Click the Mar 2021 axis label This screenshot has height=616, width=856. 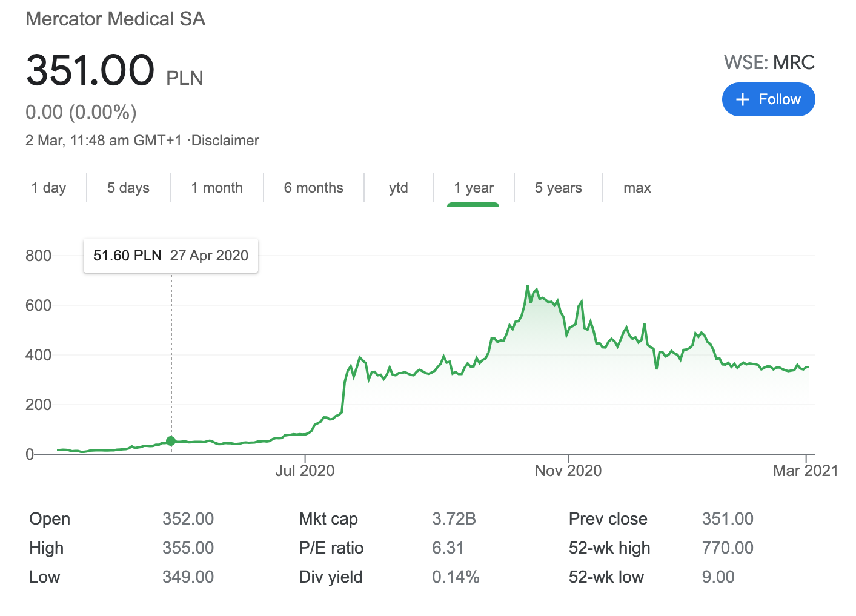point(806,471)
